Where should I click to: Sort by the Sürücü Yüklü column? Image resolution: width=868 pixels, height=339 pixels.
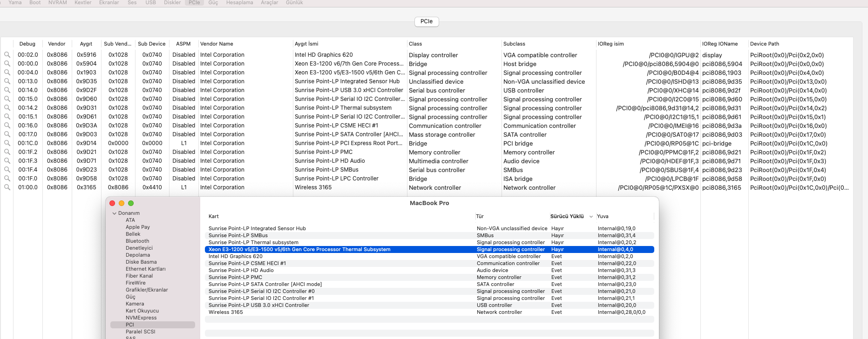click(x=567, y=217)
